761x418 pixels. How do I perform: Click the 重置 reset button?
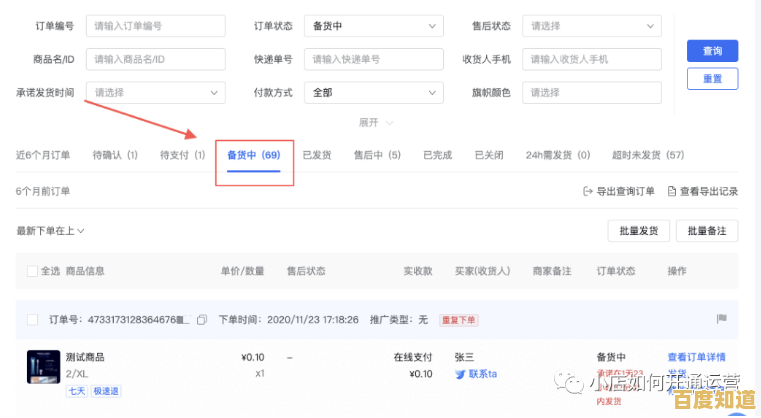(x=712, y=79)
